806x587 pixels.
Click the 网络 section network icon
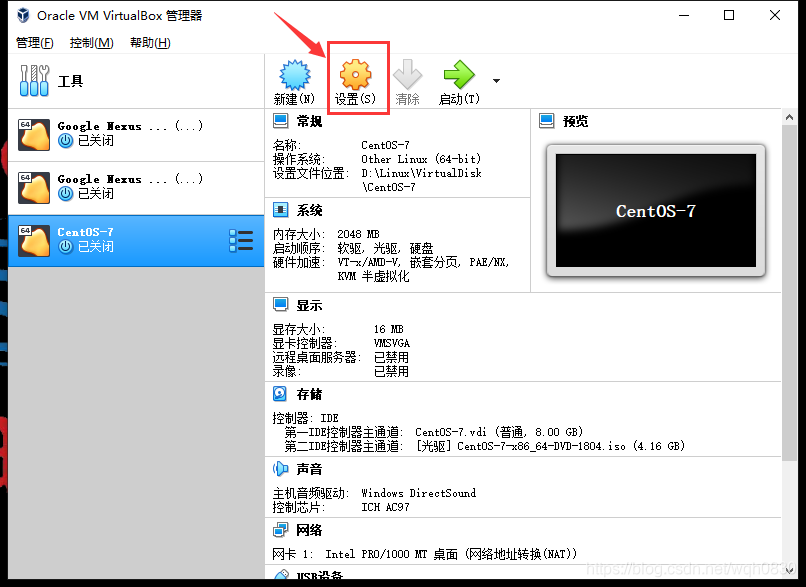(281, 529)
